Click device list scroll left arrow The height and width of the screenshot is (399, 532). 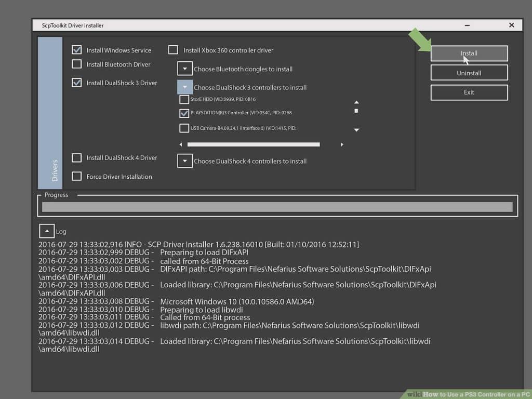(x=181, y=144)
